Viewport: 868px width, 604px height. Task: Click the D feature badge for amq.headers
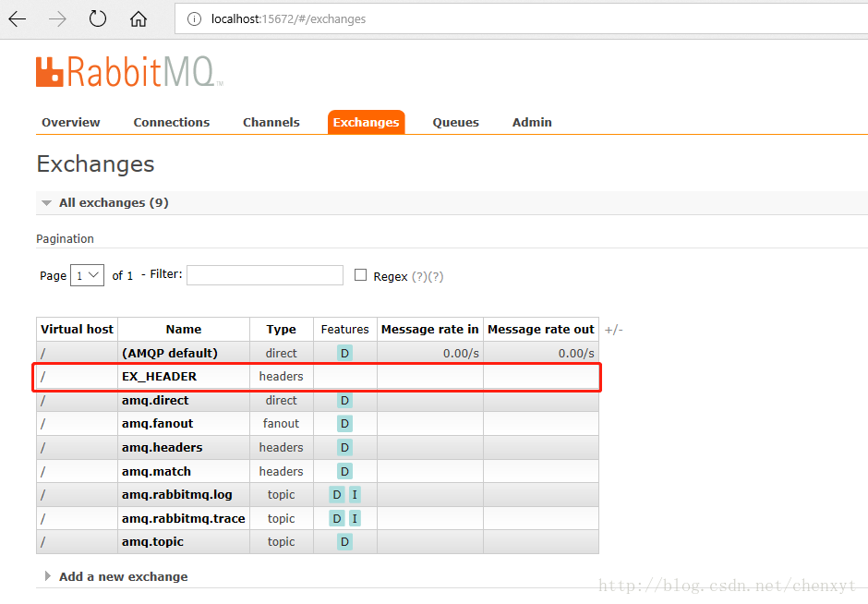click(x=344, y=447)
